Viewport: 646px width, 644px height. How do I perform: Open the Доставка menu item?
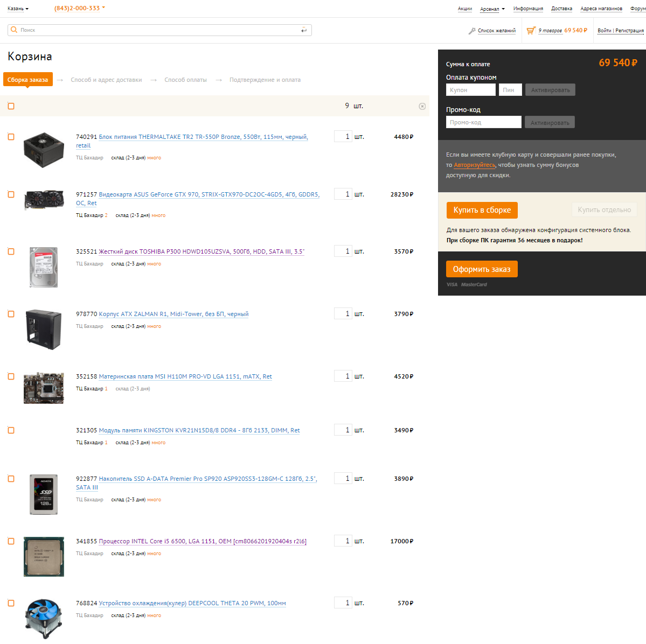point(561,9)
